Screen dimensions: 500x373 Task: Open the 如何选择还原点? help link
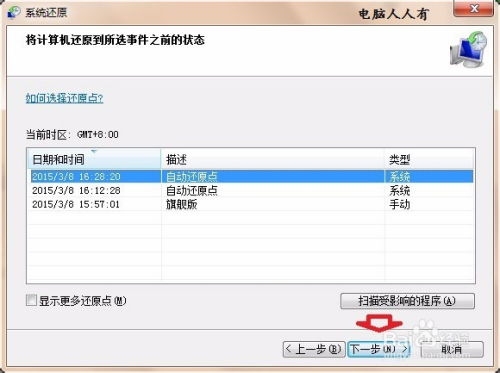[x=64, y=98]
